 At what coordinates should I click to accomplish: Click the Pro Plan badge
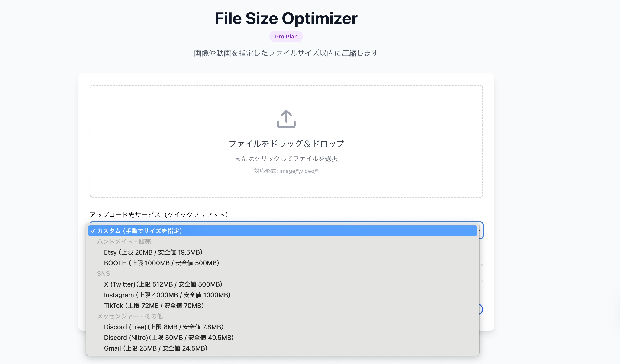point(286,36)
